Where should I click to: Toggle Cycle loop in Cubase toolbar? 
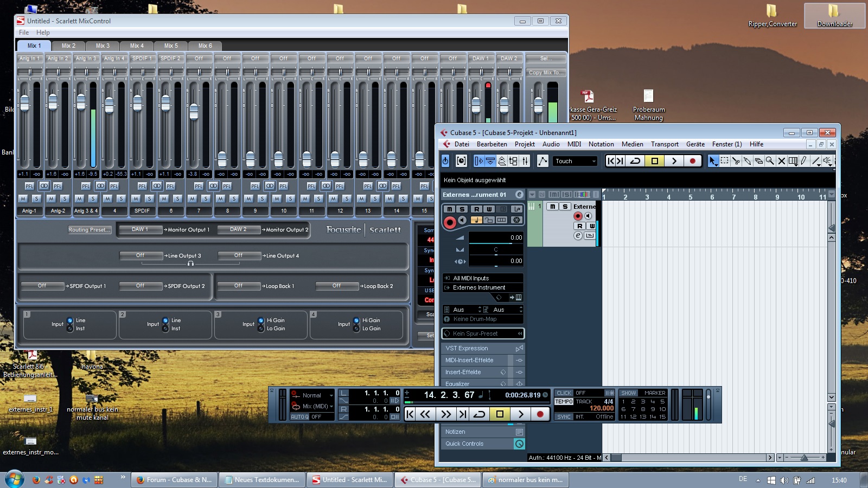click(x=635, y=161)
